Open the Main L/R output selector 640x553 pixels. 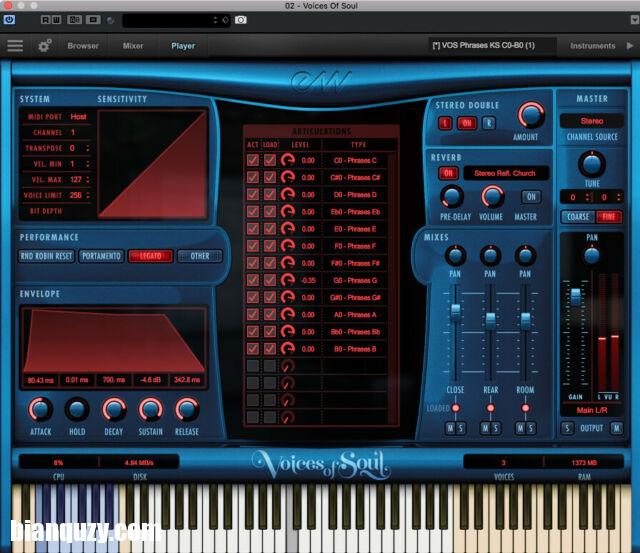pos(591,410)
